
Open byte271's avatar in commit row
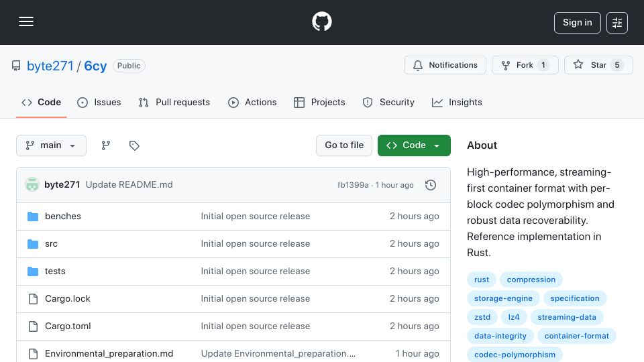[32, 185]
